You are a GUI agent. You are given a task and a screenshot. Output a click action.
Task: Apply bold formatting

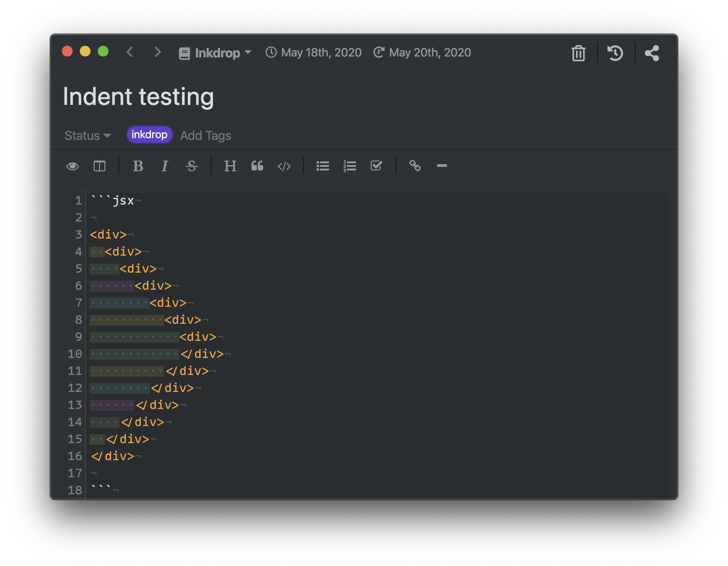[138, 166]
